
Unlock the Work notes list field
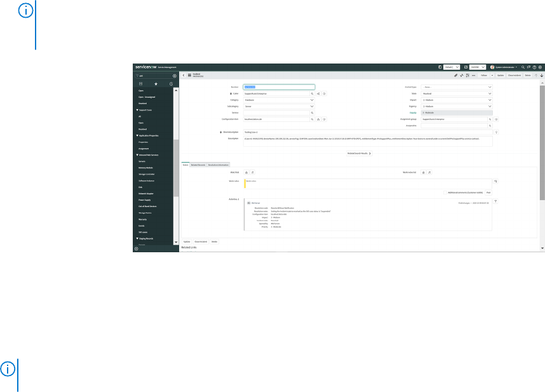[x=423, y=172]
